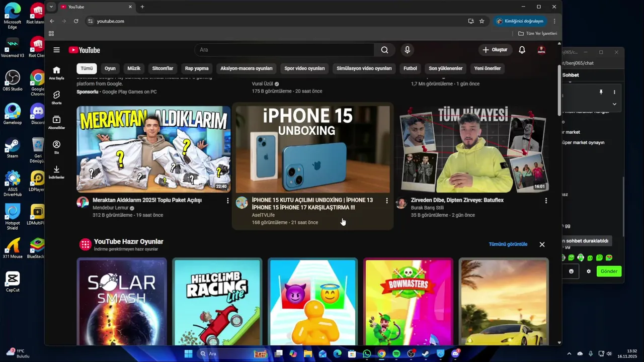Bookmark this page with the star
644x362 pixels.
481,21
